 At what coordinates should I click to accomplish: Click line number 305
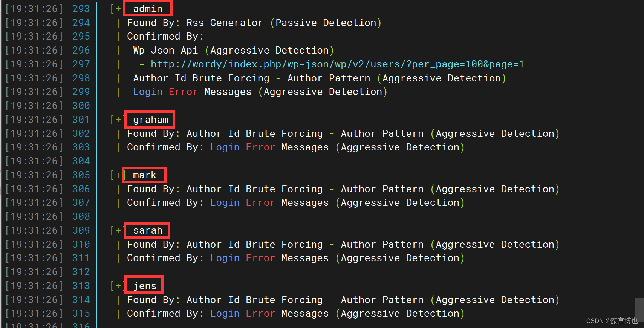pos(81,175)
